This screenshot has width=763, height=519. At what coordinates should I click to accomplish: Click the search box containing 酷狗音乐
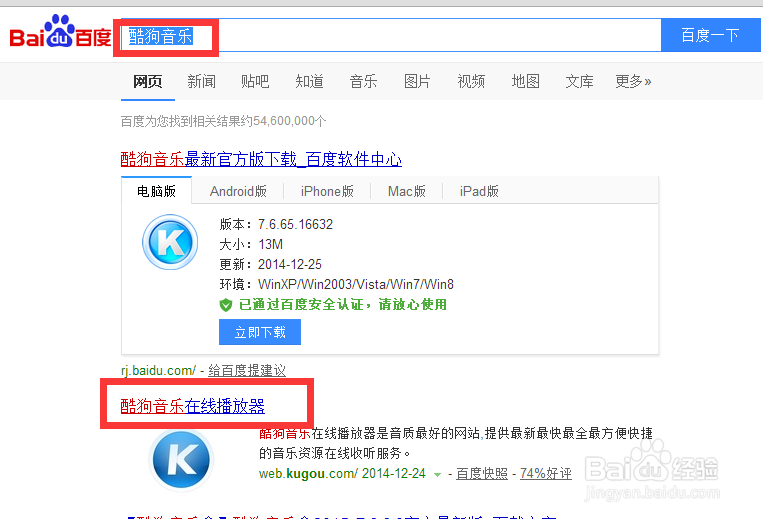[x=391, y=35]
